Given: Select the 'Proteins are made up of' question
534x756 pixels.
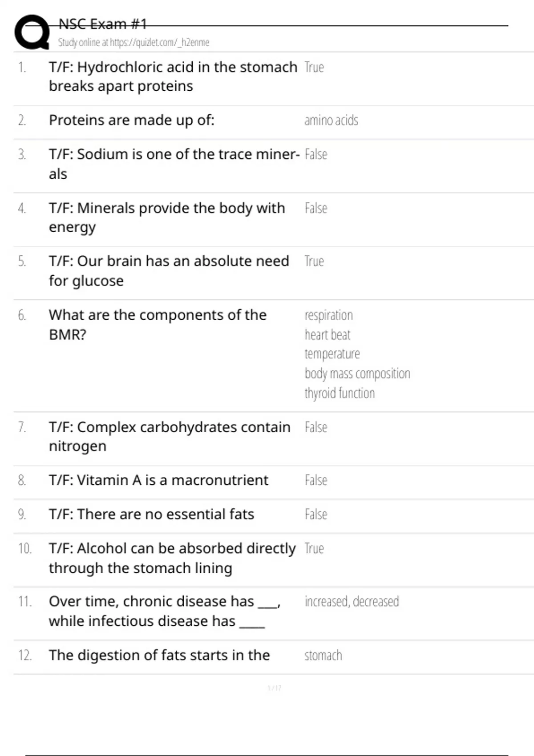Looking at the screenshot, I should [132, 121].
